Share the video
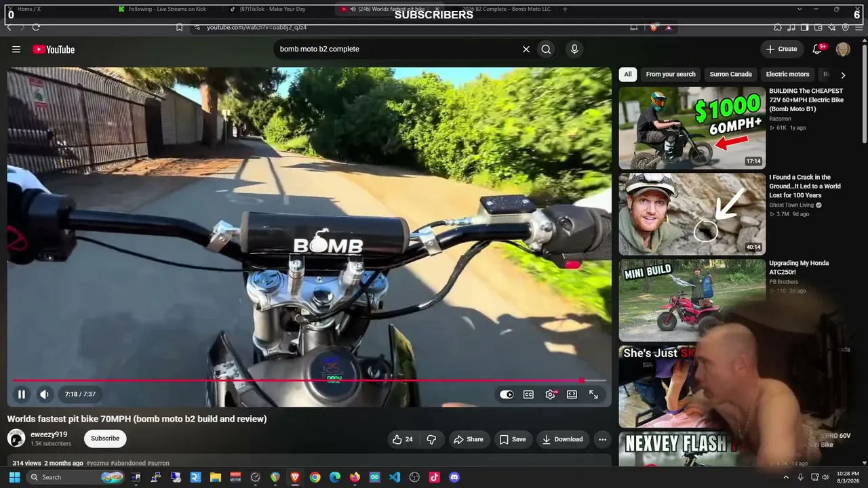Screen dimensions: 868x488 point(469,439)
